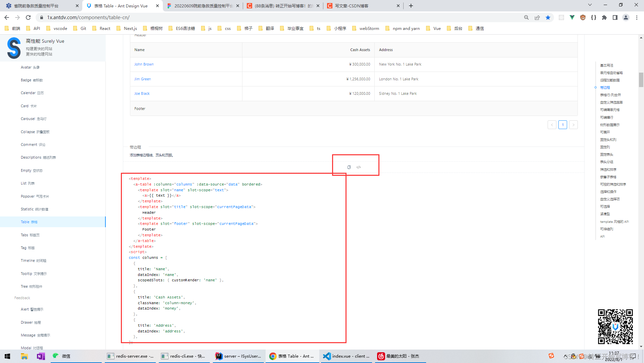Close the 表格 Table Ant Design Vue tab
This screenshot has width=644, height=363.
coord(157,6)
